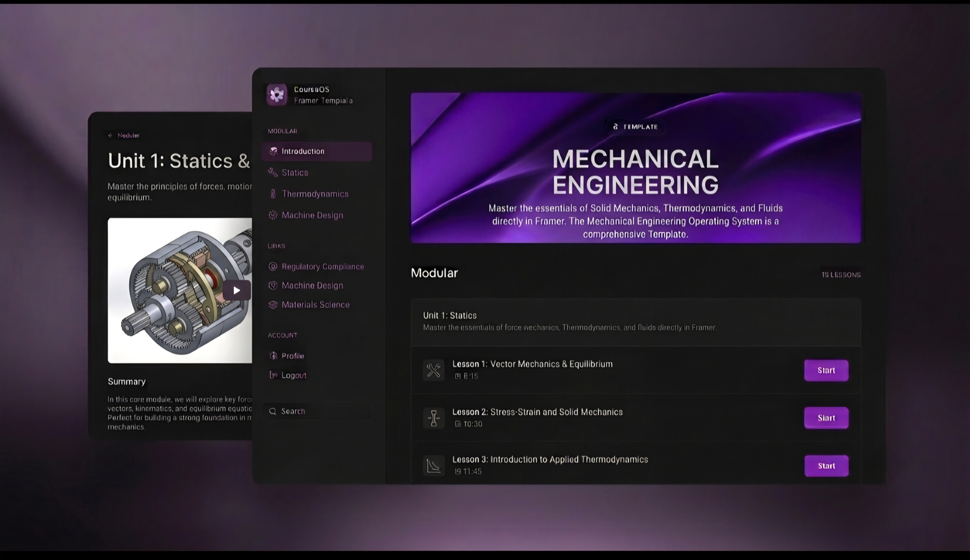Open the Introduction menu item
Screen dimensions: 970x560
tap(316, 151)
